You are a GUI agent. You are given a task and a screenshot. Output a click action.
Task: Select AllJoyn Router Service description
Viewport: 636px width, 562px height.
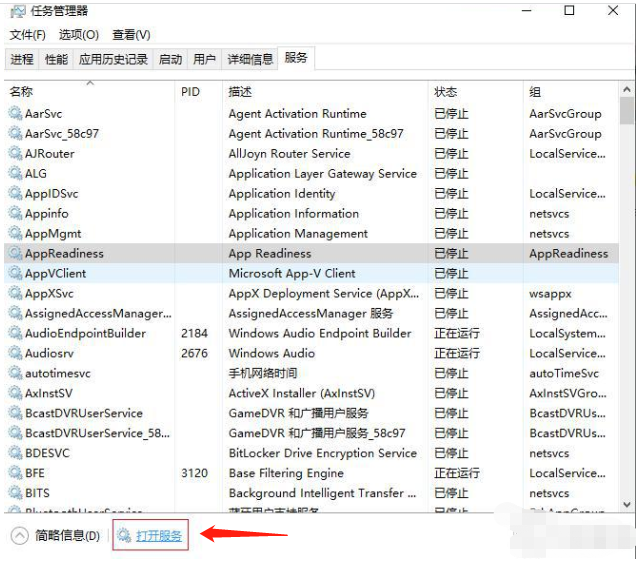(x=289, y=153)
